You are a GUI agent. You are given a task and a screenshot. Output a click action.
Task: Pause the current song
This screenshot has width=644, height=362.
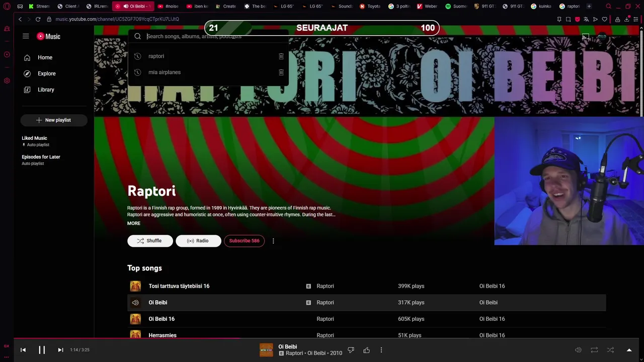pos(42,350)
